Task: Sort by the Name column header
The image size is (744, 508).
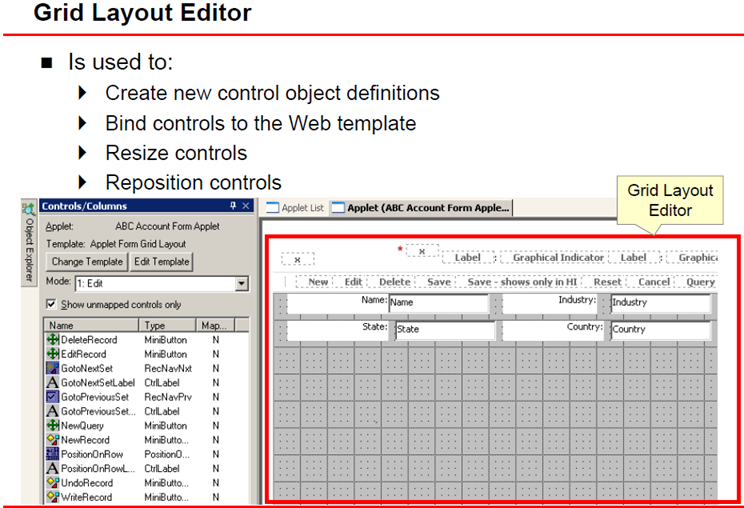Action: point(92,325)
